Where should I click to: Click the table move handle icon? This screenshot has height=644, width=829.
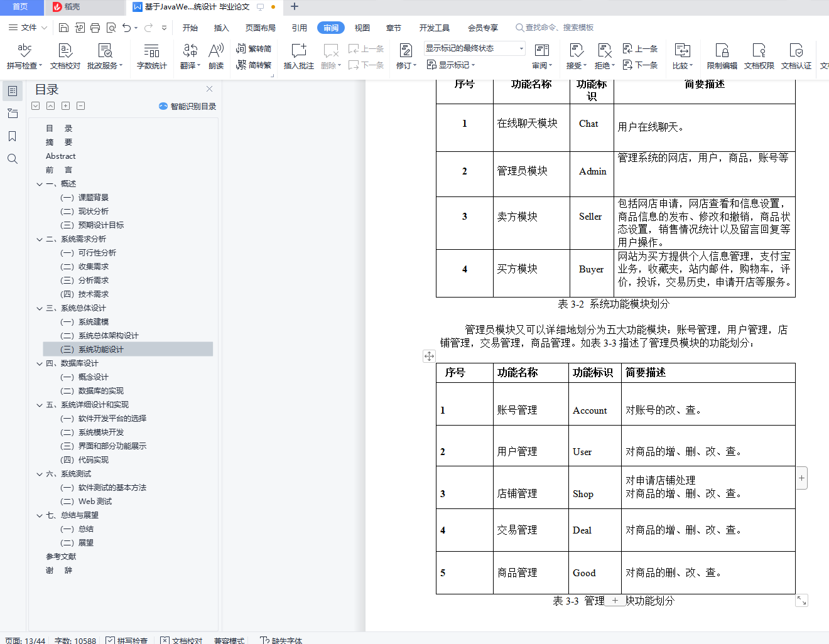point(429,356)
